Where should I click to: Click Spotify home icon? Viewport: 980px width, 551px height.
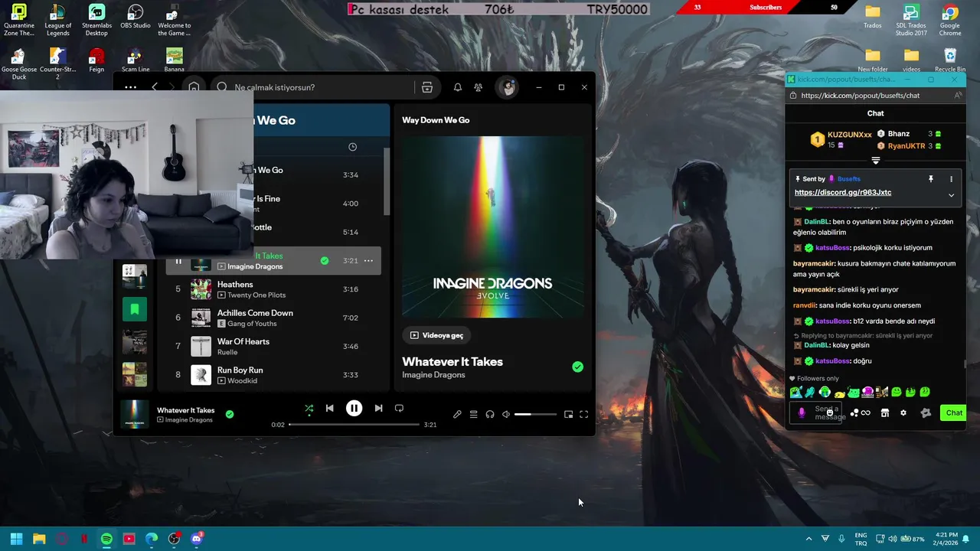click(194, 87)
